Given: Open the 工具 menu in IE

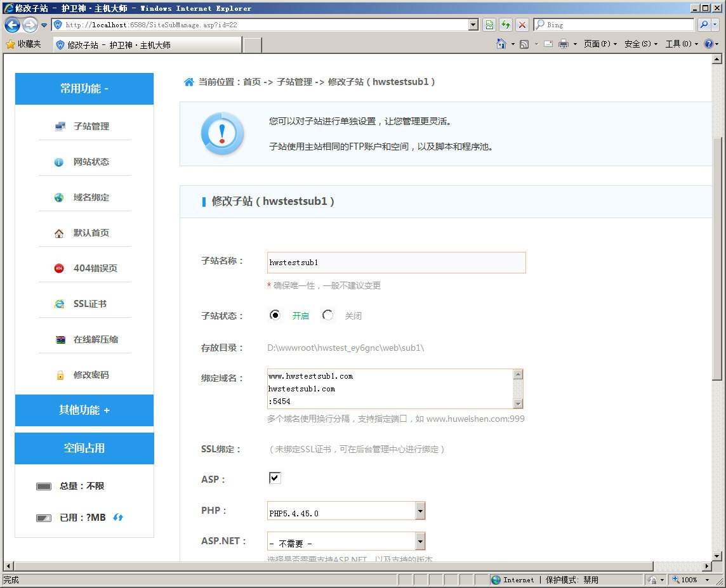Looking at the screenshot, I should click(x=681, y=44).
